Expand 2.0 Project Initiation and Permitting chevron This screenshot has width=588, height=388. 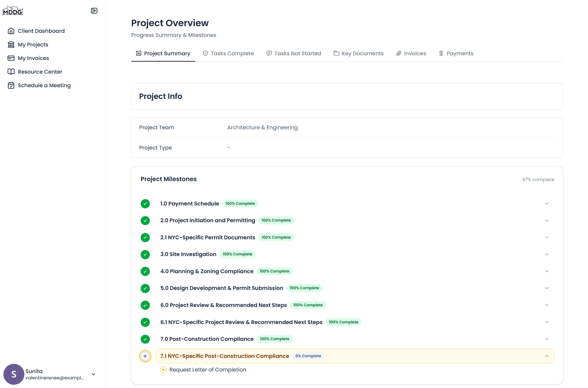pyautogui.click(x=547, y=220)
